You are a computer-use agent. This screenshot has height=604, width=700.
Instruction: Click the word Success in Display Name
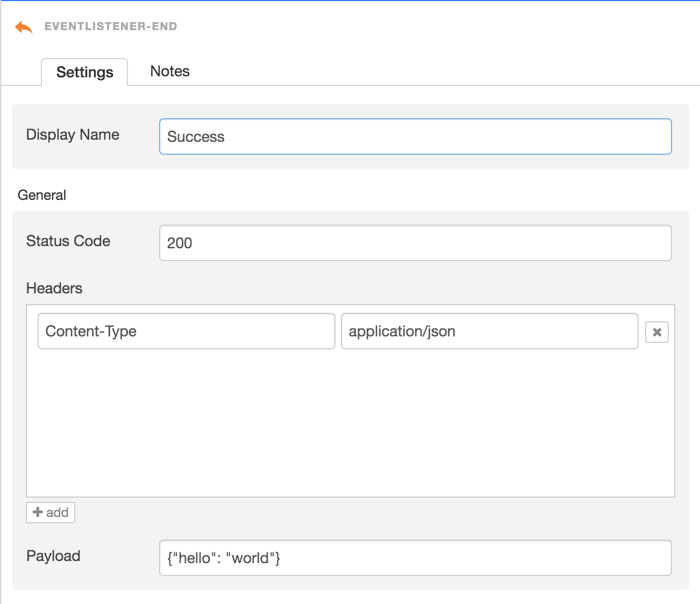pyautogui.click(x=196, y=137)
